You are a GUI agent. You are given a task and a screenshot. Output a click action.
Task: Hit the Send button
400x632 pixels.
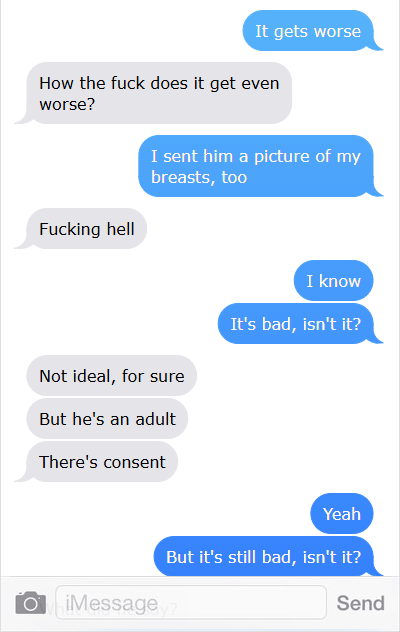pyautogui.click(x=360, y=603)
